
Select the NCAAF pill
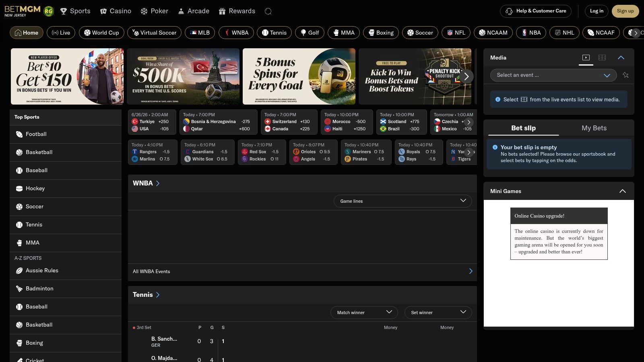point(601,33)
